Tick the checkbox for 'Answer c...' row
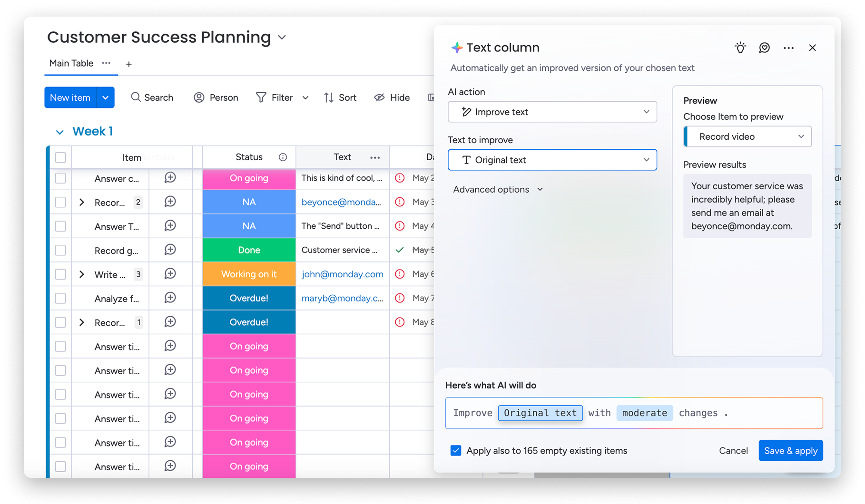865x504 pixels. coord(60,178)
